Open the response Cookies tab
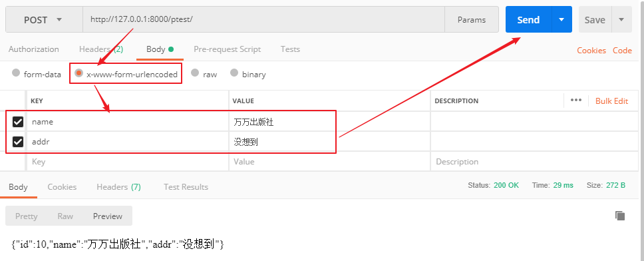 [62, 187]
